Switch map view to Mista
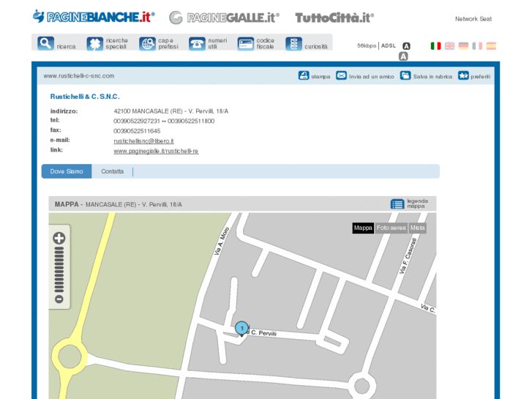 pyautogui.click(x=417, y=228)
